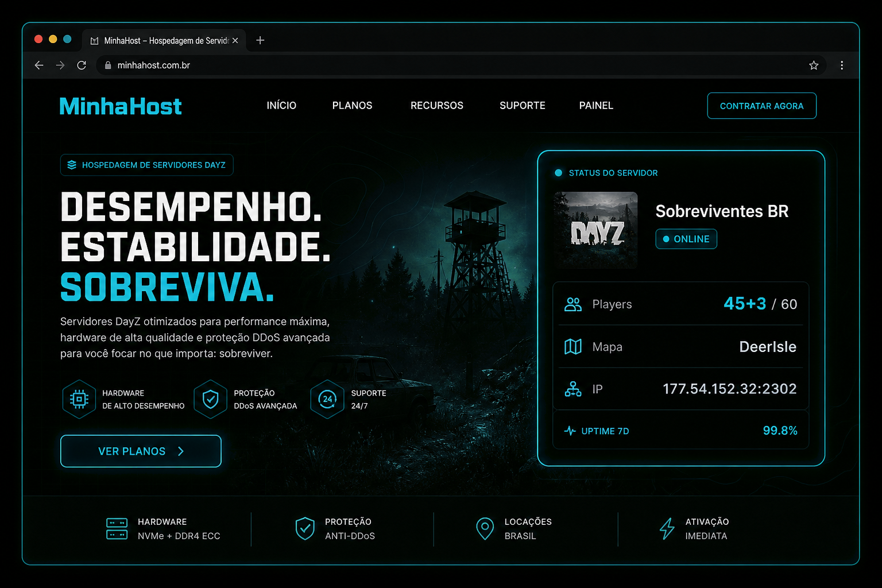Screen dimensions: 882x588
Task: Click the chevron arrow in VER PLANOS
Action: click(x=181, y=451)
